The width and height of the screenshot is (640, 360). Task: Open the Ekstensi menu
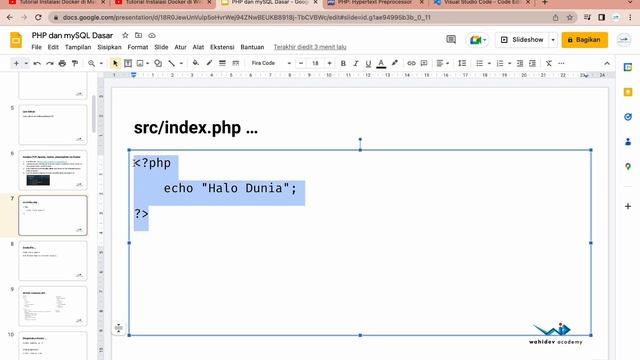pyautogui.click(x=222, y=47)
